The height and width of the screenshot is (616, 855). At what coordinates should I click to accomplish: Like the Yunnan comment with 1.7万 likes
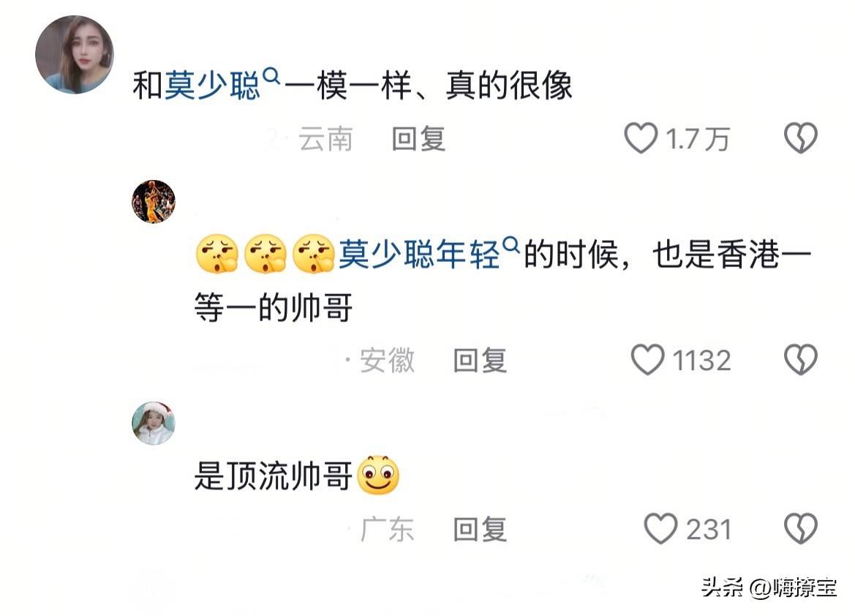[641, 138]
